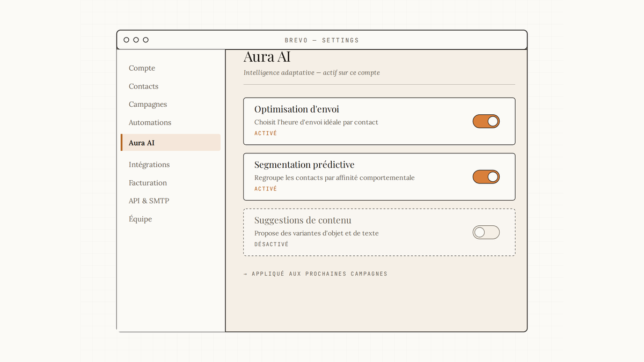Click description Propose des variantes d'objet et de texte
This screenshot has height=362, width=644.
pos(316,233)
